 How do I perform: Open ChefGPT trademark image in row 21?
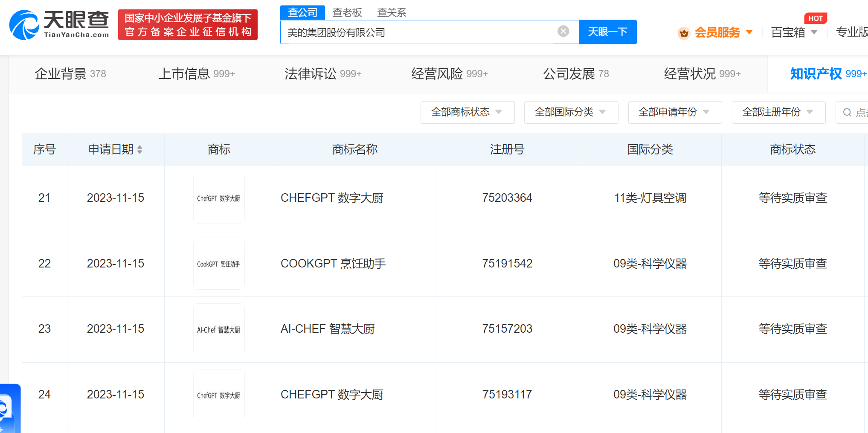tap(219, 198)
